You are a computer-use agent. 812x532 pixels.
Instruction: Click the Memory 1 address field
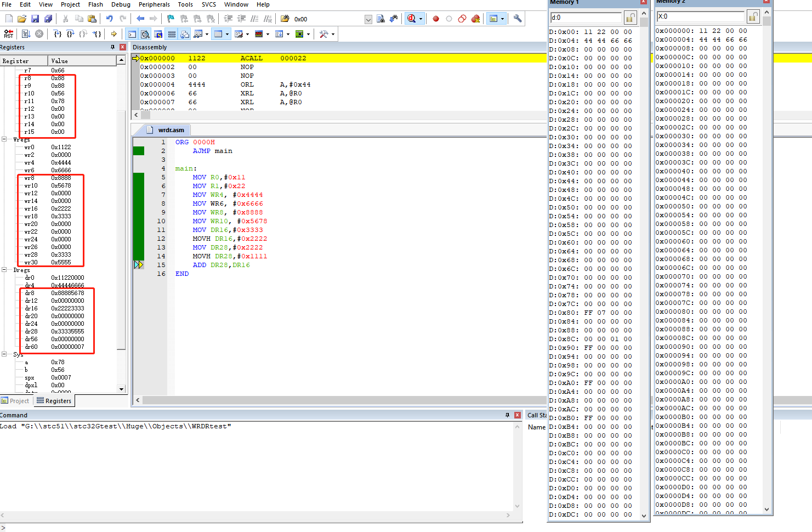tap(586, 18)
